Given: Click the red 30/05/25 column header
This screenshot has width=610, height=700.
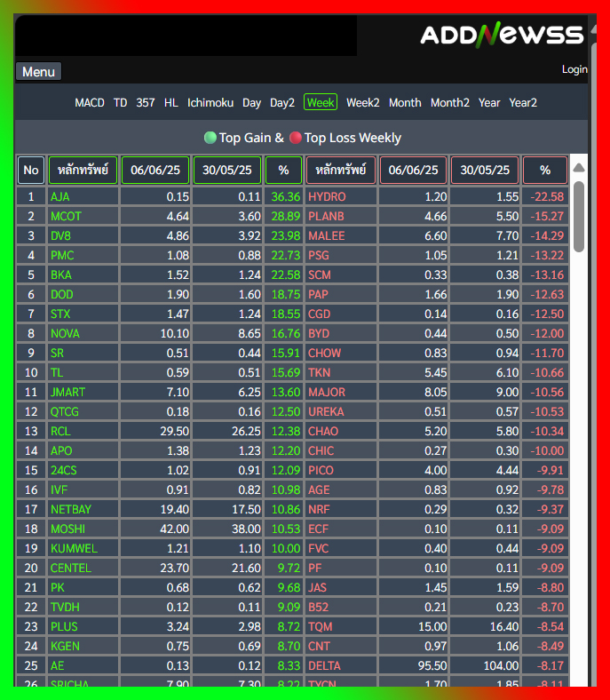Looking at the screenshot, I should pos(485,170).
